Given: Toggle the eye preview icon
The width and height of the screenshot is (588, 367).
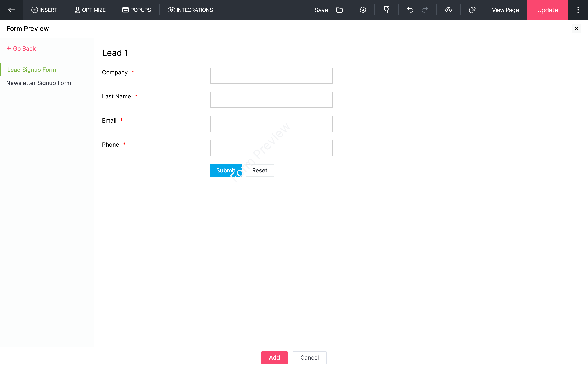Looking at the screenshot, I should 448,10.
